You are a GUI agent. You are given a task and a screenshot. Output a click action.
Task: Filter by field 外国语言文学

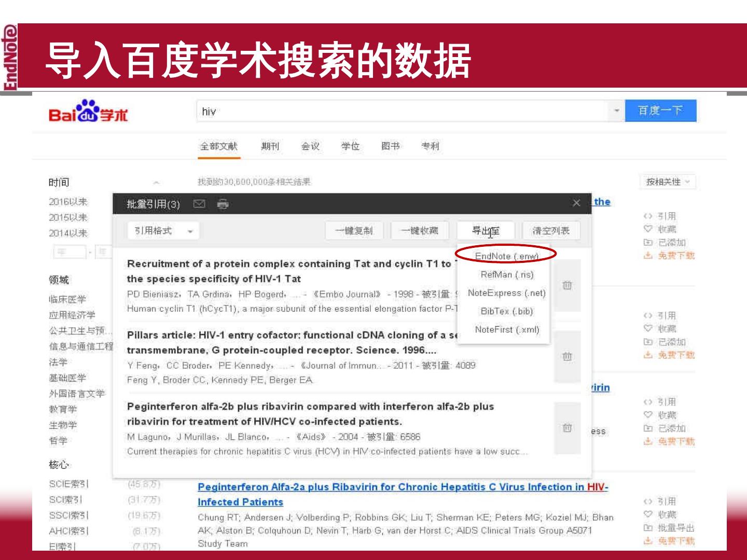pyautogui.click(x=77, y=394)
